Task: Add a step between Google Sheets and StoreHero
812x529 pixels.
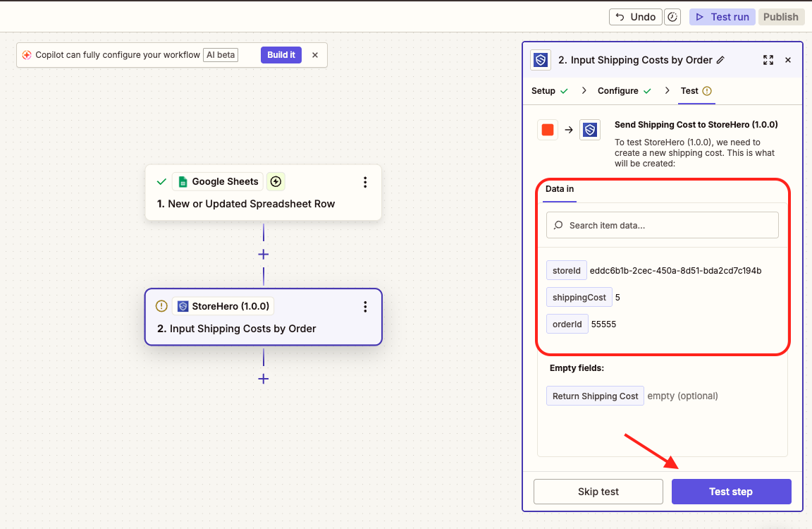Action: coord(264,254)
